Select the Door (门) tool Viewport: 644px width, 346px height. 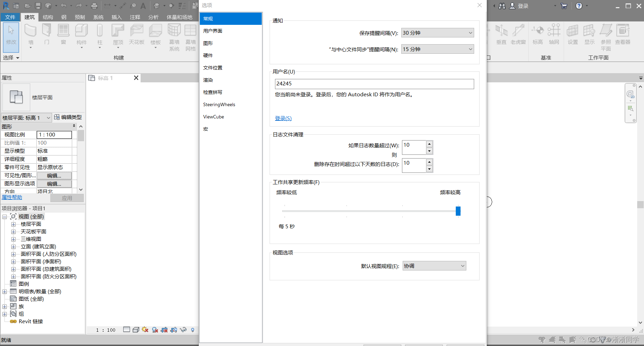pos(47,35)
